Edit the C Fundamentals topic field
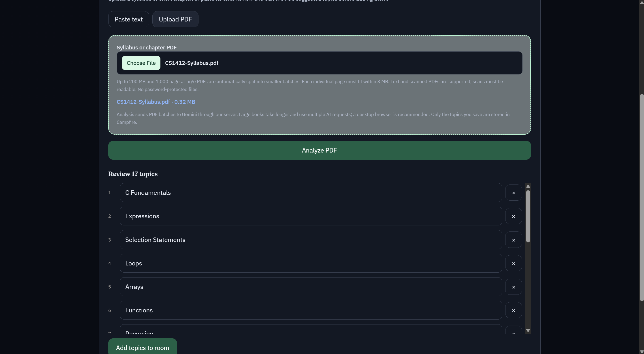Viewport: 644px width, 354px height. click(x=311, y=193)
